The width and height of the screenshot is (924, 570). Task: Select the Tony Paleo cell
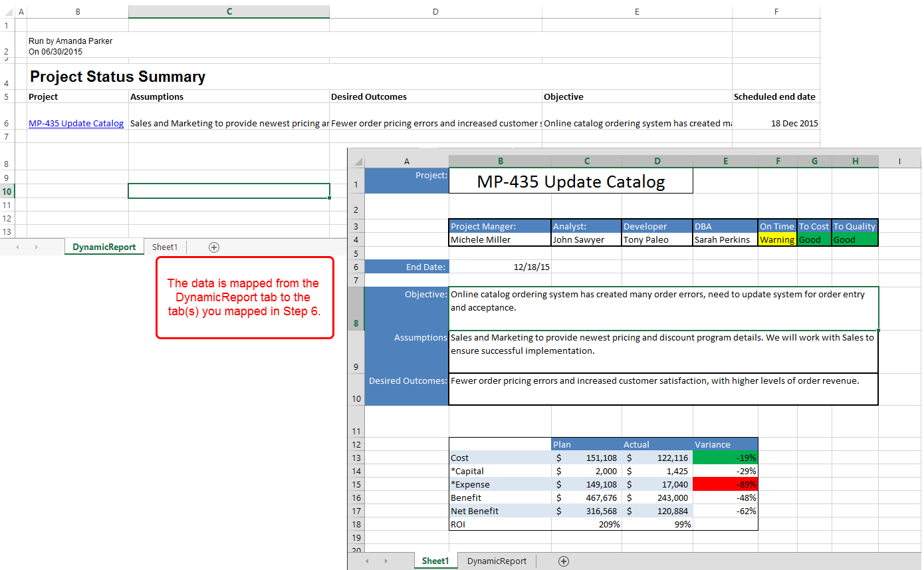pos(657,239)
